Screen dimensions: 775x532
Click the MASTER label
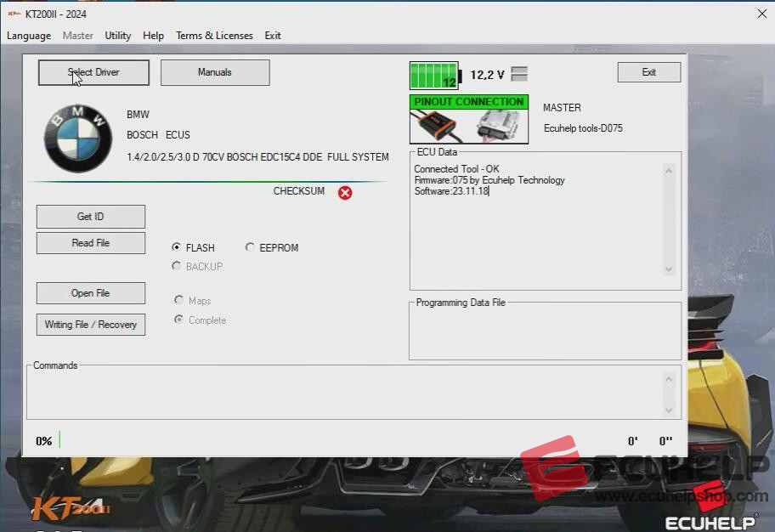click(x=562, y=108)
